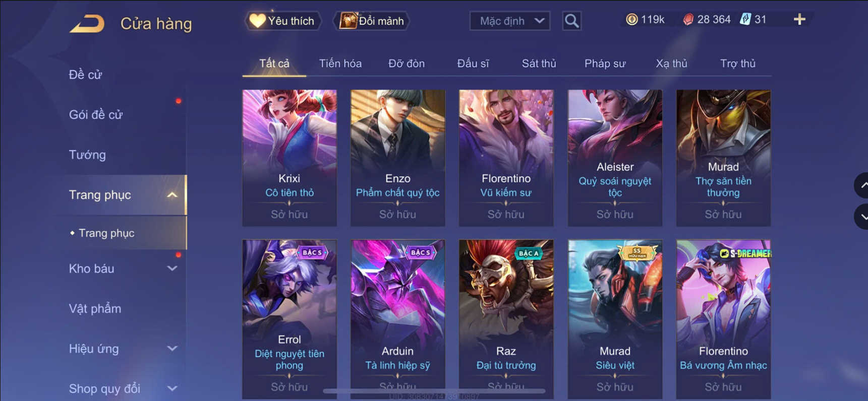Switch to the Pháp sư tab
The width and height of the screenshot is (868, 401).
pos(605,63)
